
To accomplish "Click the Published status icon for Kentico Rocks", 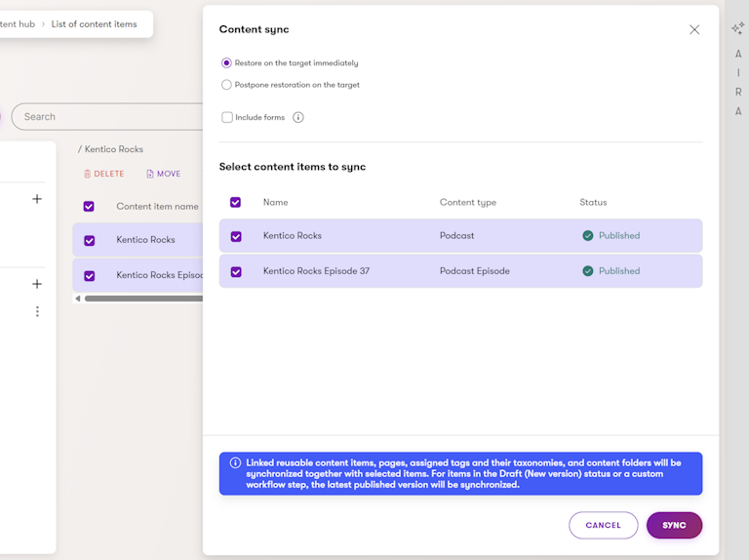I will [x=587, y=235].
